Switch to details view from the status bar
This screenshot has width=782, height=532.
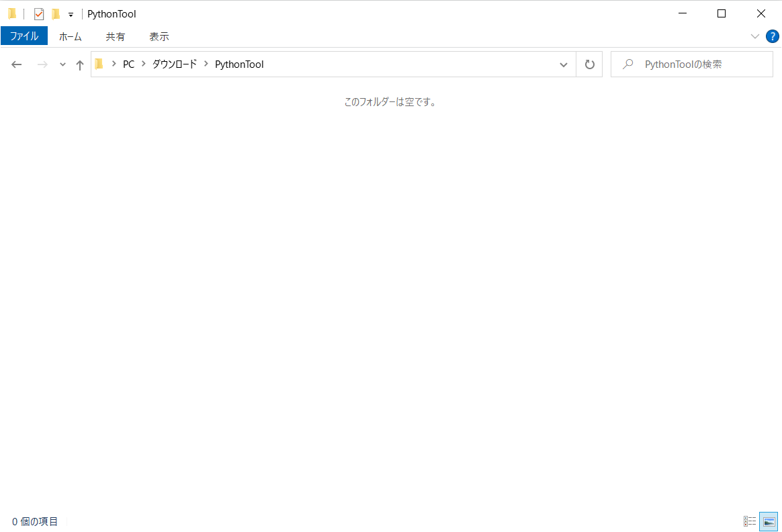750,521
